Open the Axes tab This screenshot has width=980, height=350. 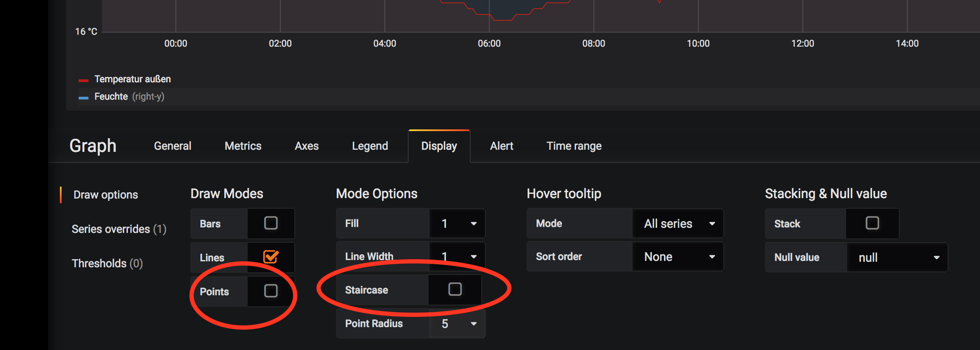point(307,146)
